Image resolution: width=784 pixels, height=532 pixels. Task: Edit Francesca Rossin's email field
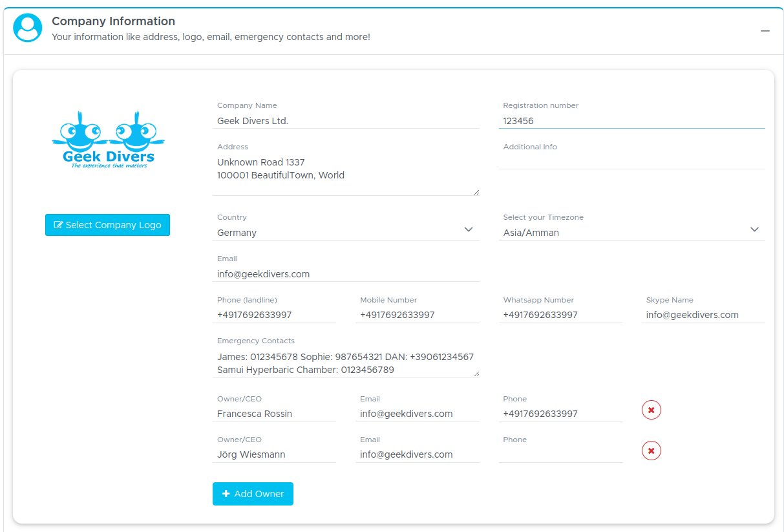(418, 414)
